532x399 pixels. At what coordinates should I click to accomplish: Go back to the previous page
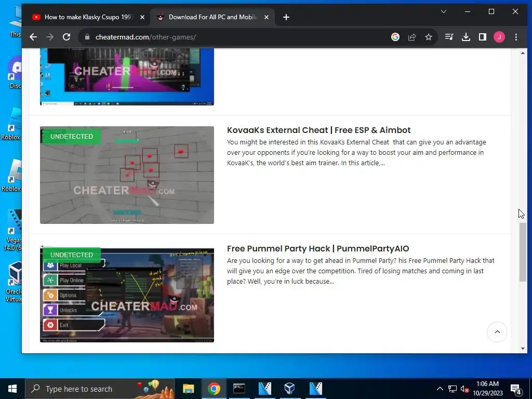(33, 37)
